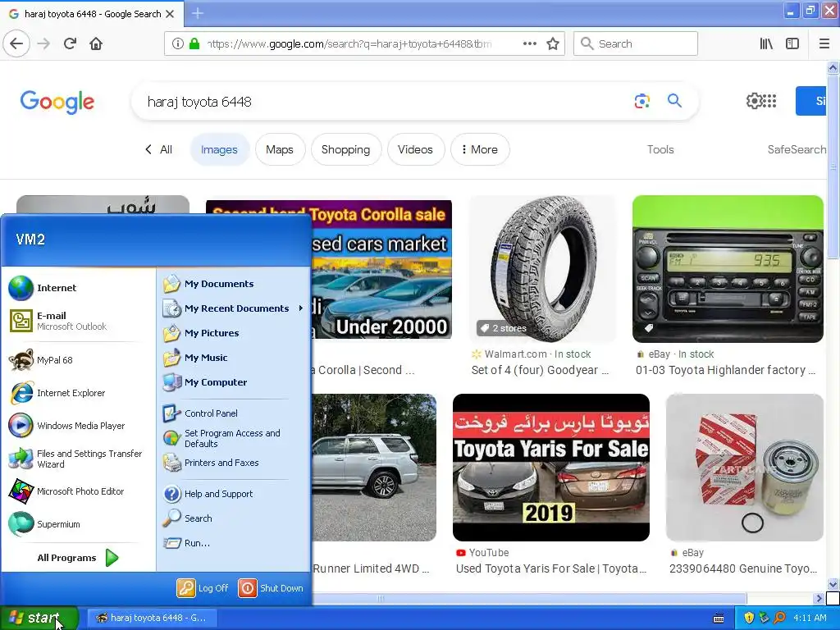Screen dimensions: 840x630
Task: Open the Toyota radio eBay thumbnail
Action: pos(728,269)
